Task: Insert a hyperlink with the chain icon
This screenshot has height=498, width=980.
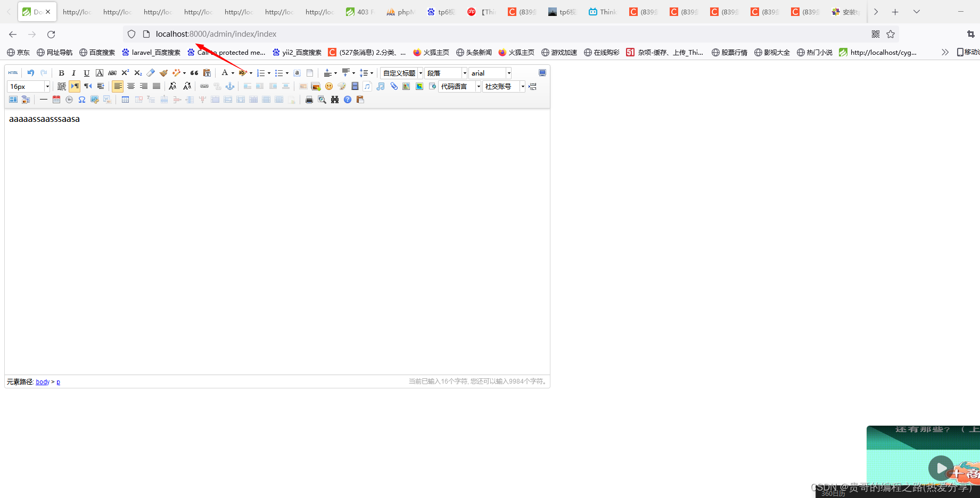Action: tap(204, 86)
